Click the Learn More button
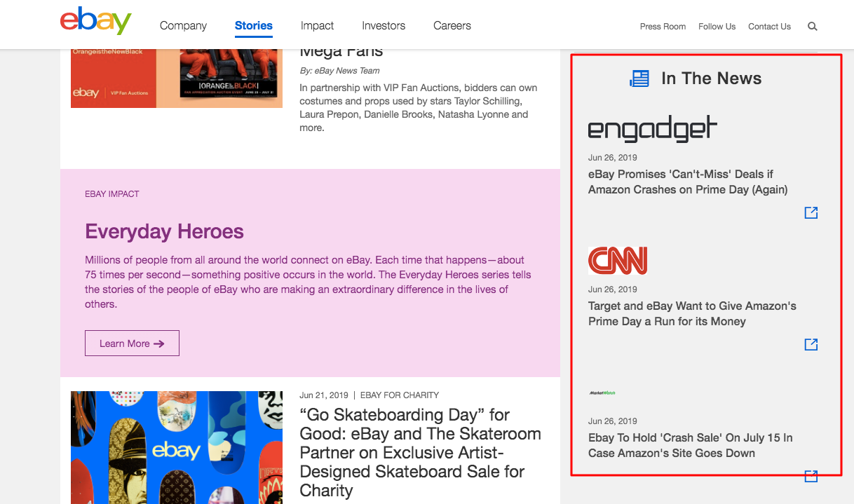854x504 pixels. click(x=132, y=343)
